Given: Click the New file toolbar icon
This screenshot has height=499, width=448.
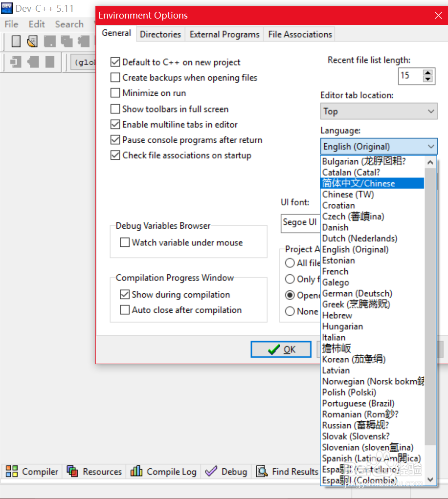Looking at the screenshot, I should 16,42.
